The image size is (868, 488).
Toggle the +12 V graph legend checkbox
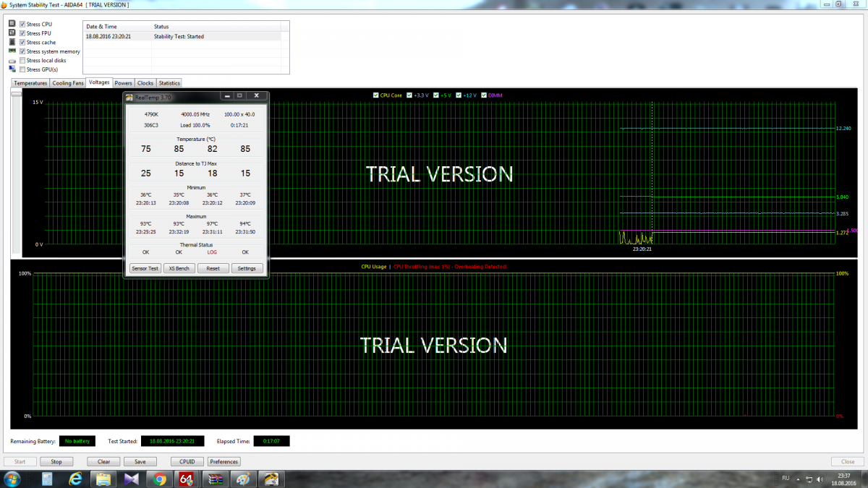458,95
